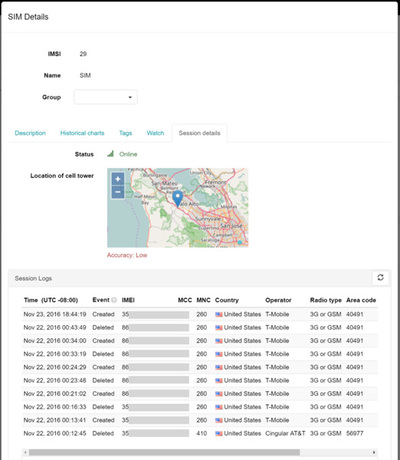Image resolution: width=400 pixels, height=460 pixels.
Task: Click the map of cell tower location
Action: (178, 208)
